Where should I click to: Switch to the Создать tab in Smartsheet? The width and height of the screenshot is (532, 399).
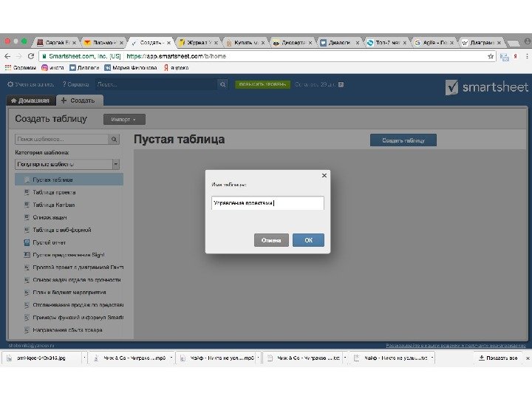[x=79, y=100]
